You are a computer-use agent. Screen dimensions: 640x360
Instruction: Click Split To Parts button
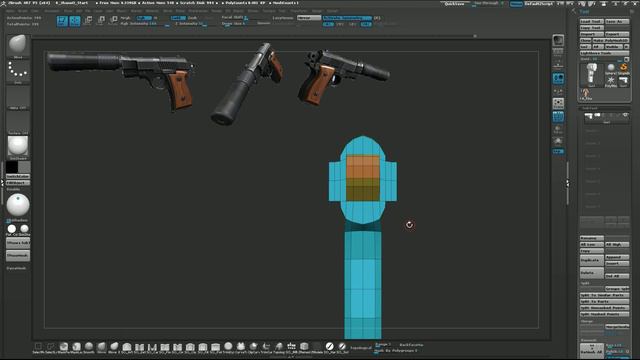(x=604, y=301)
